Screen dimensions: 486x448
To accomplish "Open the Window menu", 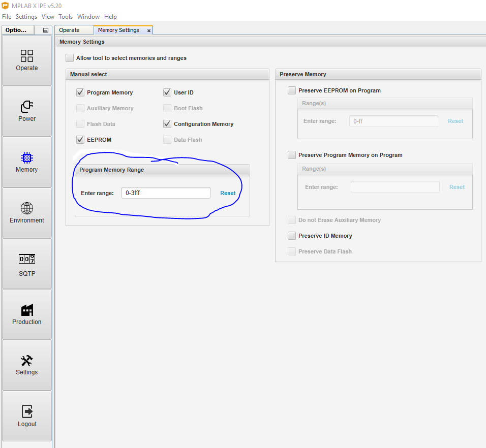I will pos(88,17).
